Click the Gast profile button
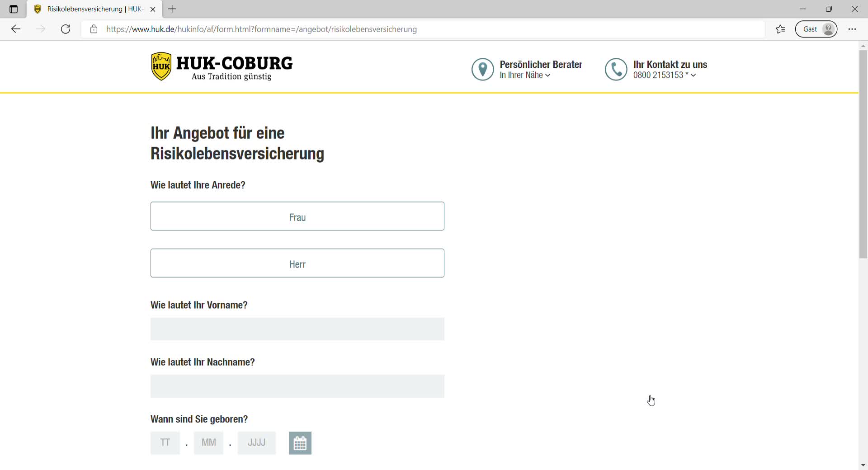The width and height of the screenshot is (868, 470). 816,29
